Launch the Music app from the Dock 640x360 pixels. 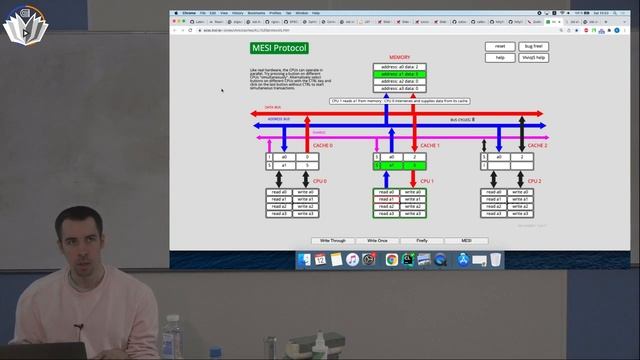pos(352,260)
